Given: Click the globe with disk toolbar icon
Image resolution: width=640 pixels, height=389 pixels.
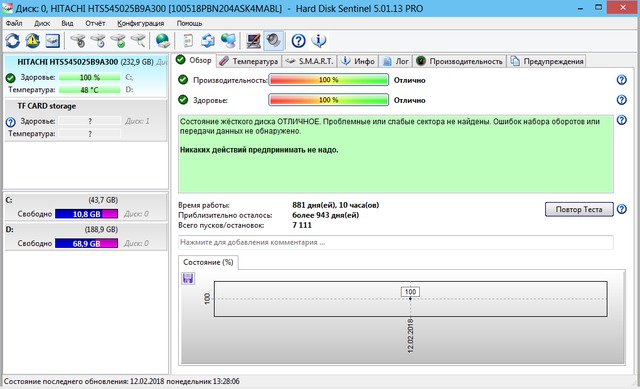Looking at the screenshot, I should point(163,41).
